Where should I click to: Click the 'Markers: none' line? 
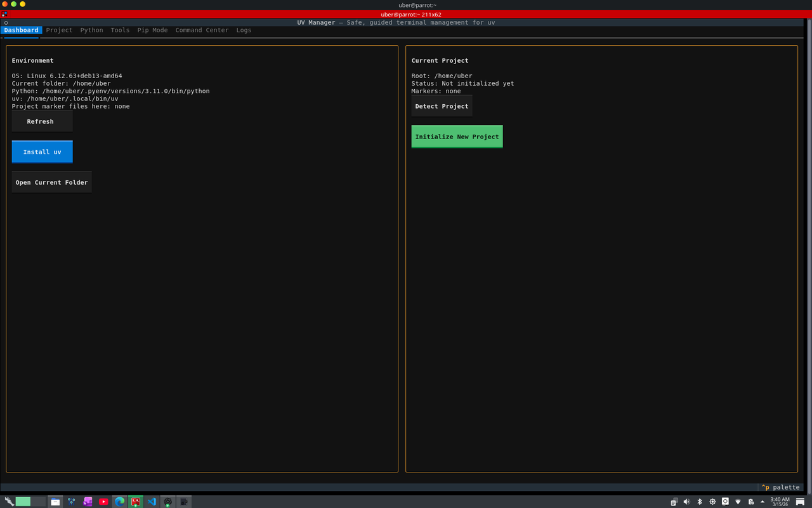436,91
